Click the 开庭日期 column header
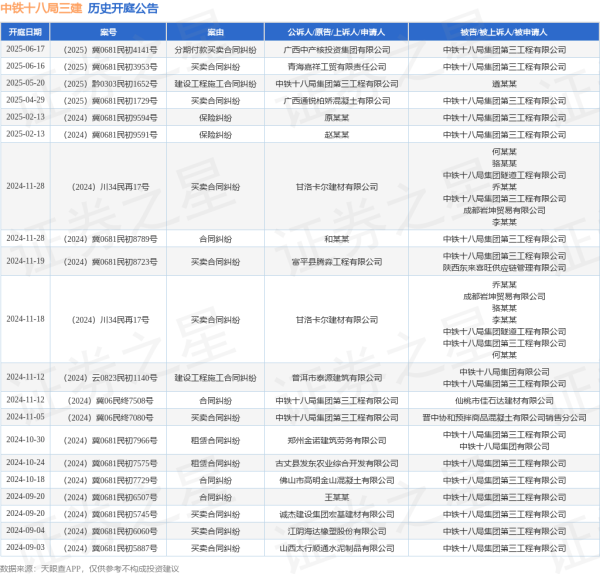 coord(25,32)
